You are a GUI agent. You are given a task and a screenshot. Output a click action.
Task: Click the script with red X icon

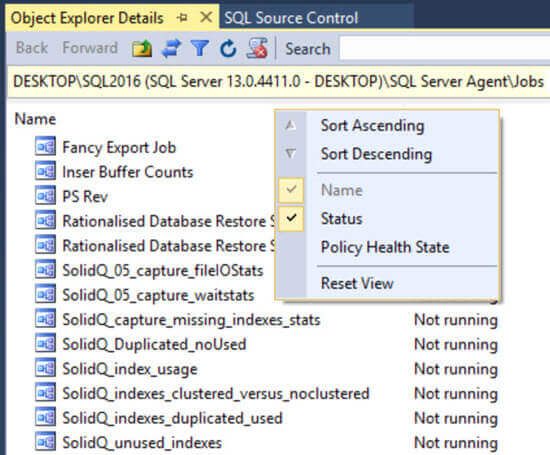tap(257, 48)
